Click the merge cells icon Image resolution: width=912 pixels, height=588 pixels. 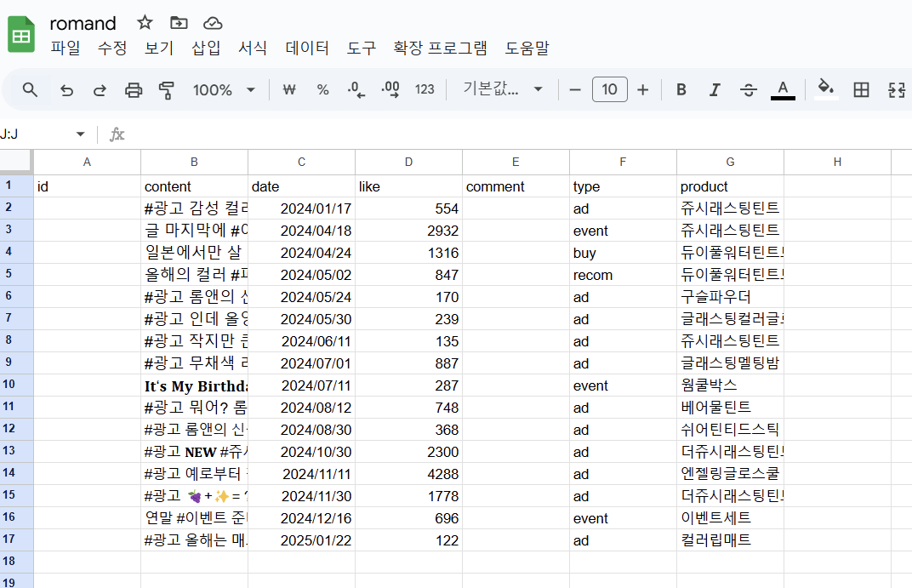click(897, 89)
